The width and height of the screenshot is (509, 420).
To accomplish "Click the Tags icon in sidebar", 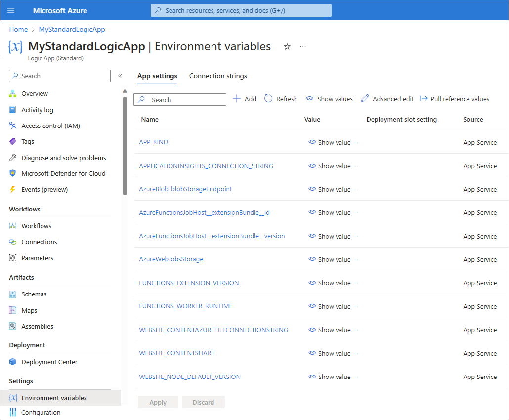I will coord(13,141).
